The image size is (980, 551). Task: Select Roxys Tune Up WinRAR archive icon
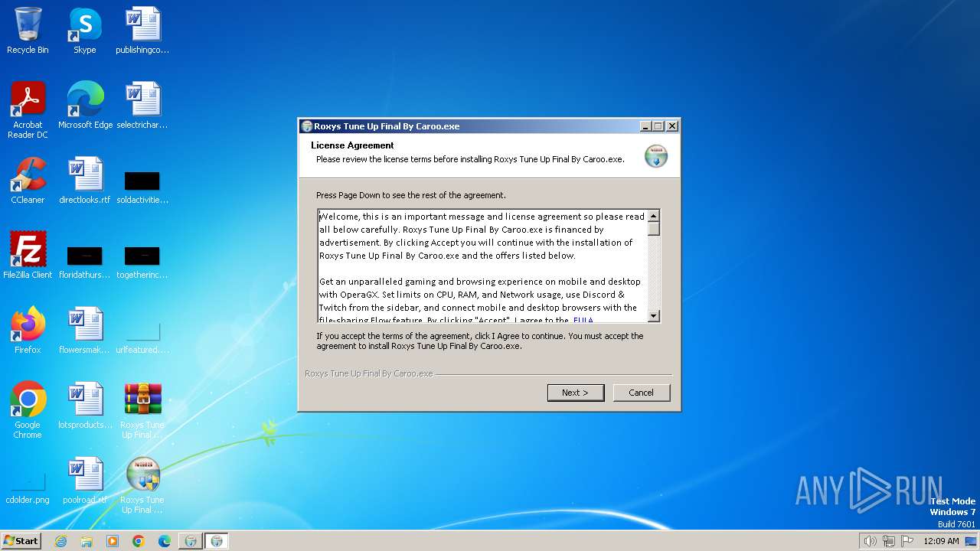pos(142,410)
